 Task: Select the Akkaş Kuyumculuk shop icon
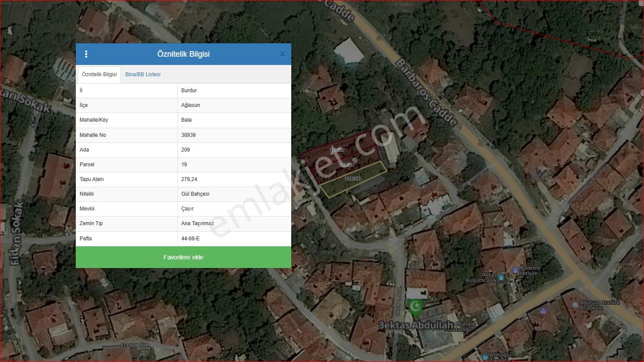501,277
